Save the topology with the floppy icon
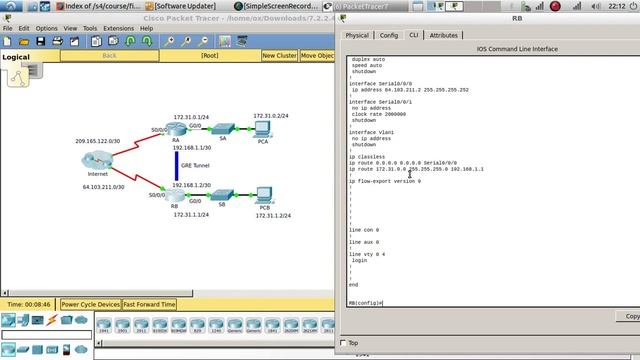Image resolution: width=640 pixels, height=360 pixels. pyautogui.click(x=40, y=41)
